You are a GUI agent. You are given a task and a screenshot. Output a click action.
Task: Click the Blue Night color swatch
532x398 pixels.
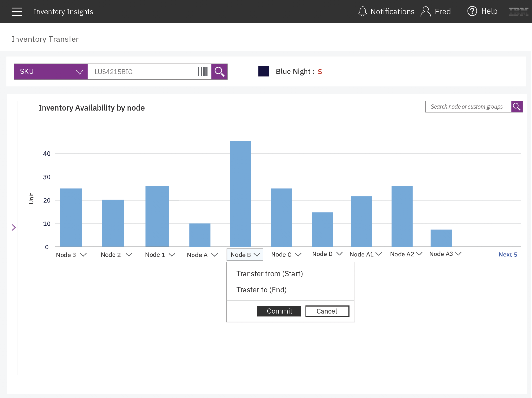coord(263,71)
